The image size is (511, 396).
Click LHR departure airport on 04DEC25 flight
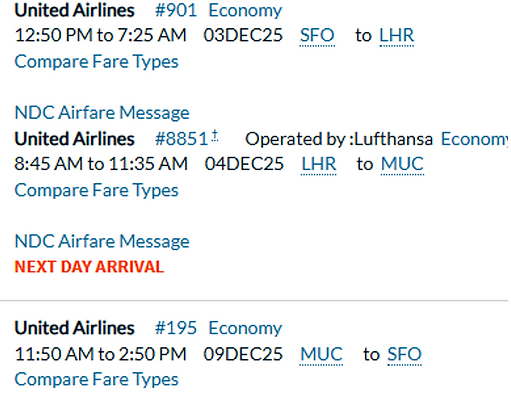point(319,164)
